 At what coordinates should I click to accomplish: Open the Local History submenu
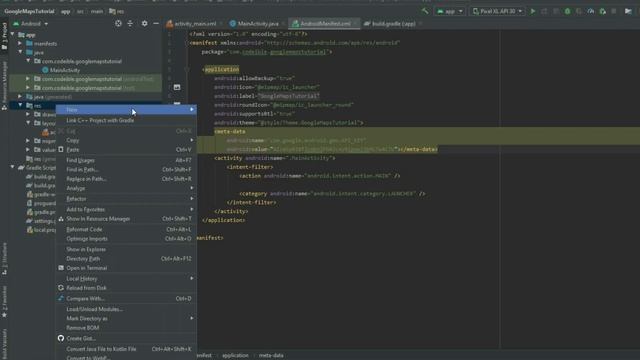(x=126, y=278)
